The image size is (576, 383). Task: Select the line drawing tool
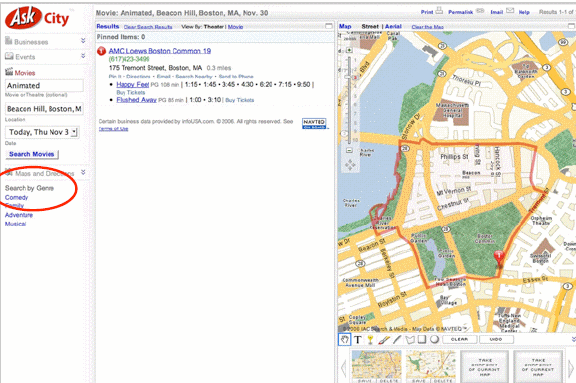point(396,340)
